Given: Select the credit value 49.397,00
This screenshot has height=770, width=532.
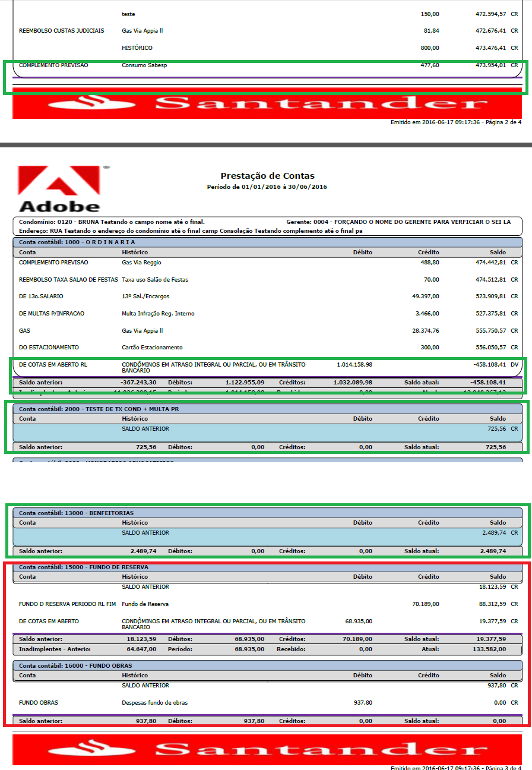Looking at the screenshot, I should (x=426, y=296).
